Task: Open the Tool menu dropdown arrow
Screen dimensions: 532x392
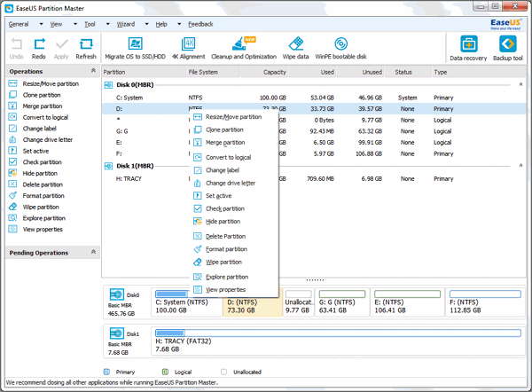Action: point(108,24)
